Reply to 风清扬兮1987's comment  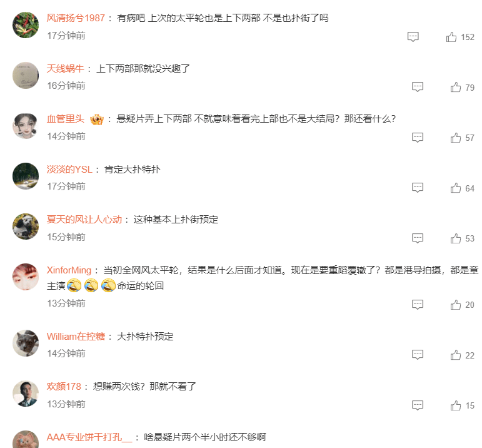tap(413, 37)
